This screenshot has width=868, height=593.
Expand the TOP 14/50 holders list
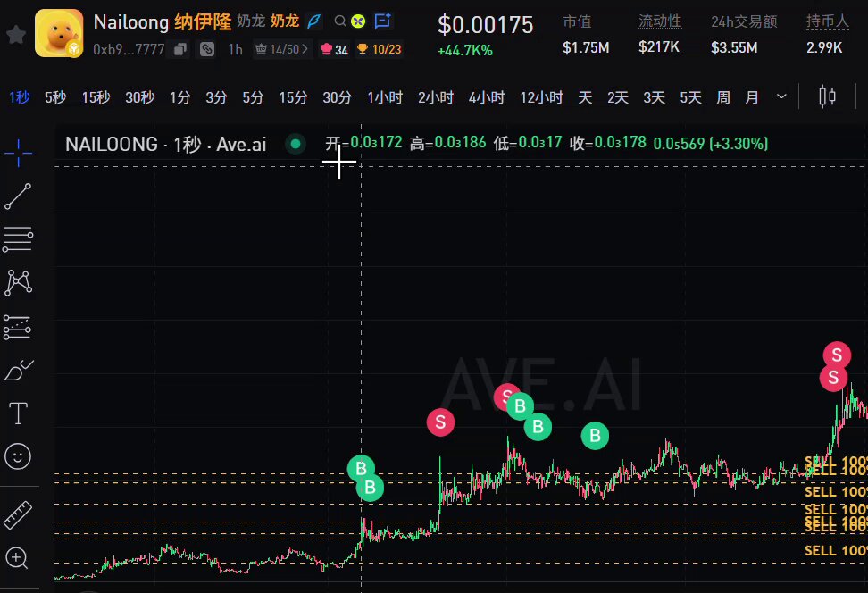(282, 49)
